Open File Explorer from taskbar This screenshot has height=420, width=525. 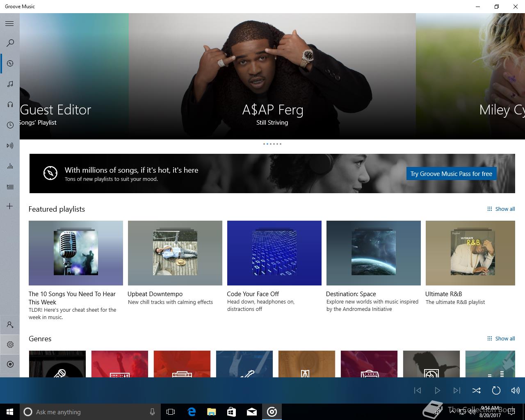click(211, 412)
